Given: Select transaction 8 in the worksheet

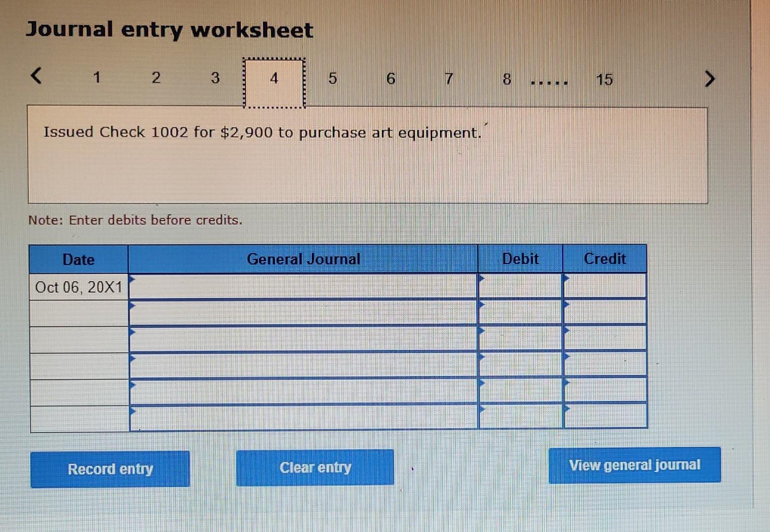Looking at the screenshot, I should pyautogui.click(x=506, y=78).
